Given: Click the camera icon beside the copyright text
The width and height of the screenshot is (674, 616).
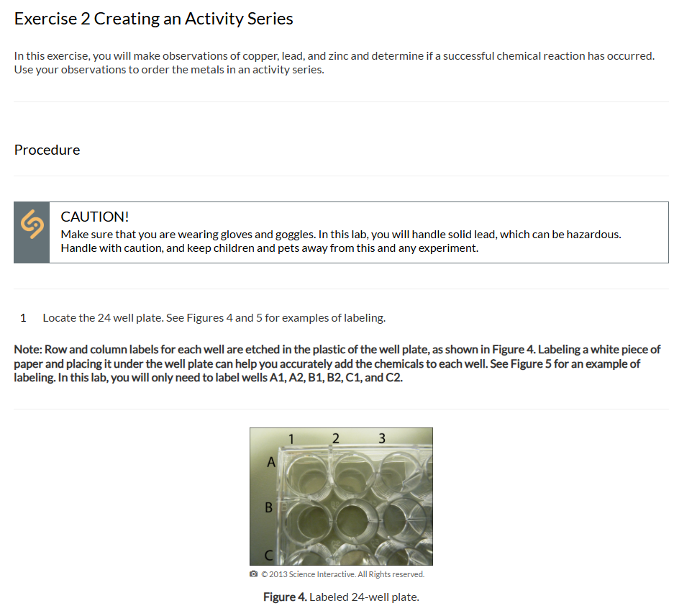Looking at the screenshot, I should pyautogui.click(x=254, y=574).
